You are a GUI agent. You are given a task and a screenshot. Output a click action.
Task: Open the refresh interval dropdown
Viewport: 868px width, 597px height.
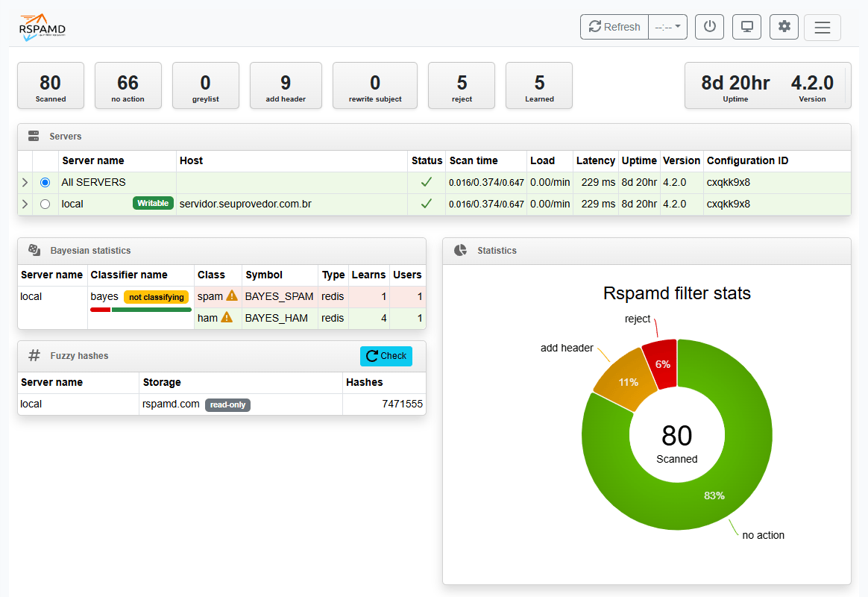pos(667,27)
